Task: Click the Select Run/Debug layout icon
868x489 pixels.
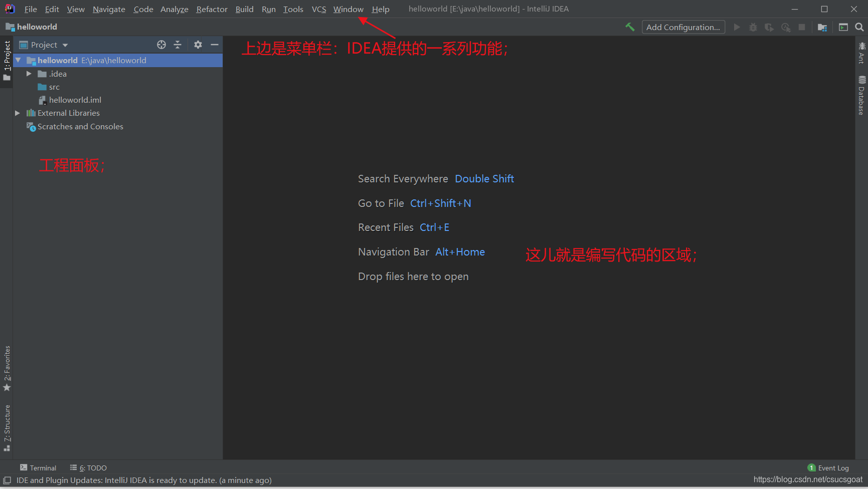Action: 843,27
